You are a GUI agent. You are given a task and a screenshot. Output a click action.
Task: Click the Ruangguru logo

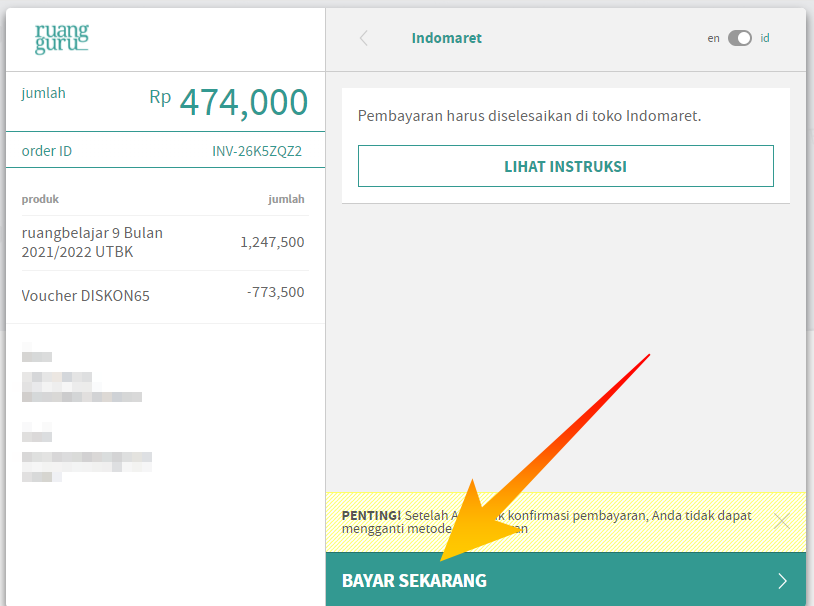point(63,38)
